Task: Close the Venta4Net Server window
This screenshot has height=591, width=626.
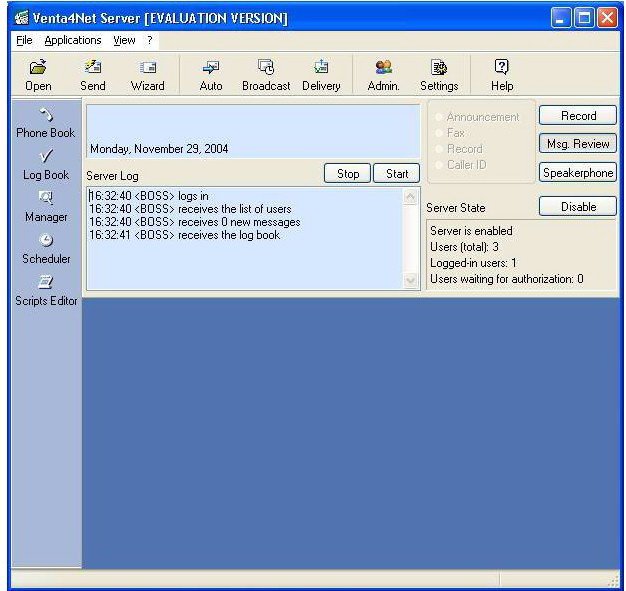Action: pyautogui.click(x=607, y=18)
